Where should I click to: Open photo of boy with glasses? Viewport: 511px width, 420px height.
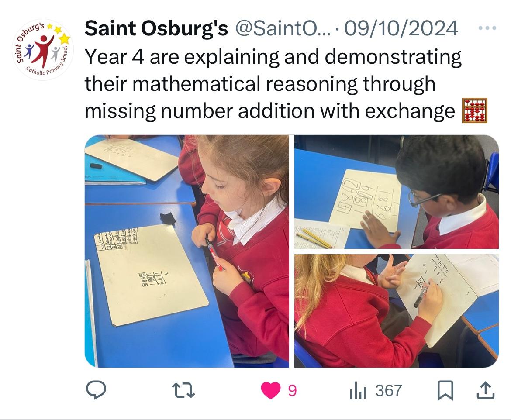pyautogui.click(x=397, y=192)
